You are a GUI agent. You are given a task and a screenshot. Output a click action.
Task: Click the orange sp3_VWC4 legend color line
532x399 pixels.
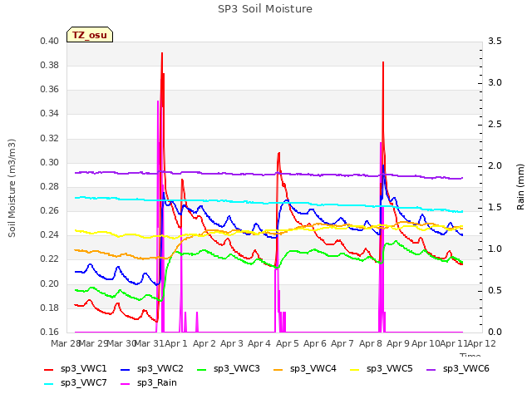tap(278, 369)
